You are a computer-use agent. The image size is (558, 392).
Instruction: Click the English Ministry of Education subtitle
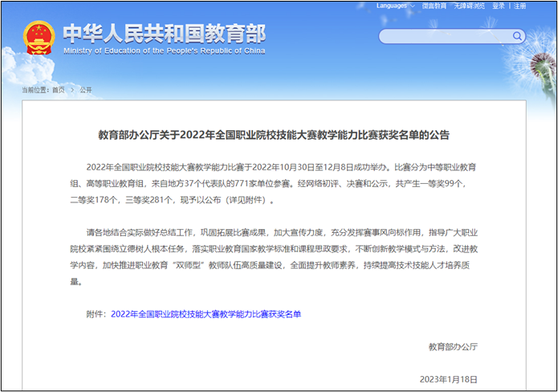(163, 50)
